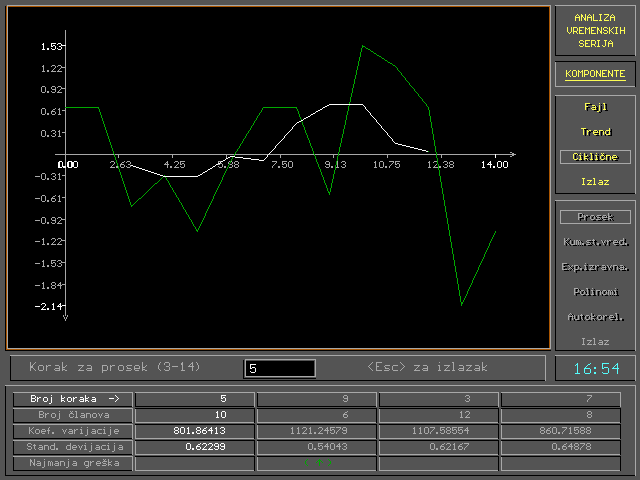The width and height of the screenshot is (640, 480).
Task: Open the Autokorel. option
Action: pos(595,317)
